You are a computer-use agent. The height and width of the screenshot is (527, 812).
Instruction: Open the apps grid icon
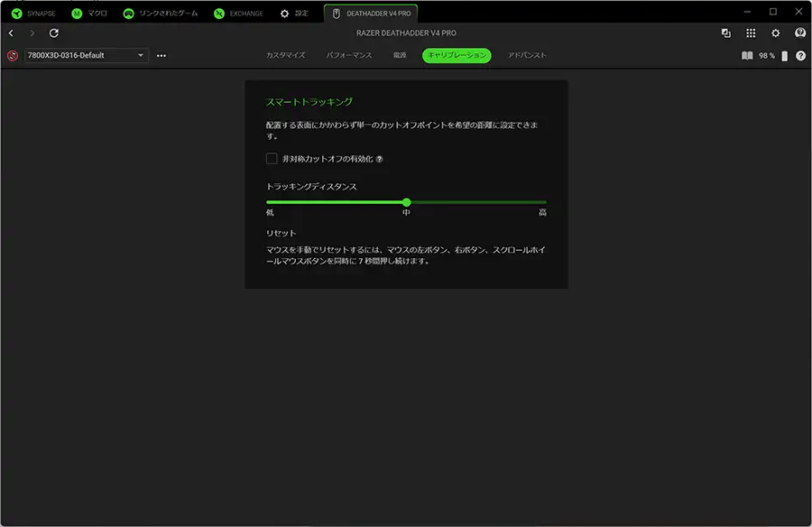pos(751,33)
